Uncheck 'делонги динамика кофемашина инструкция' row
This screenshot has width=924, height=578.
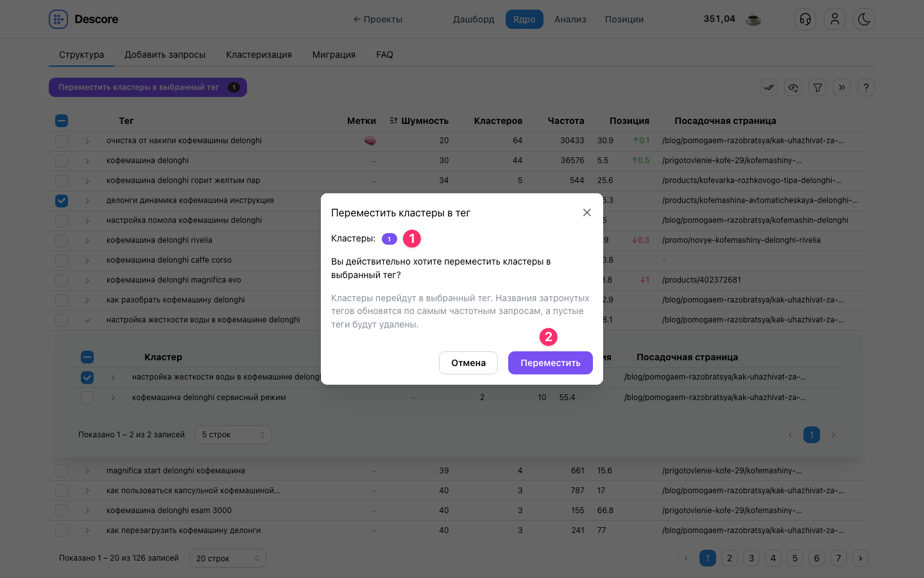click(62, 200)
